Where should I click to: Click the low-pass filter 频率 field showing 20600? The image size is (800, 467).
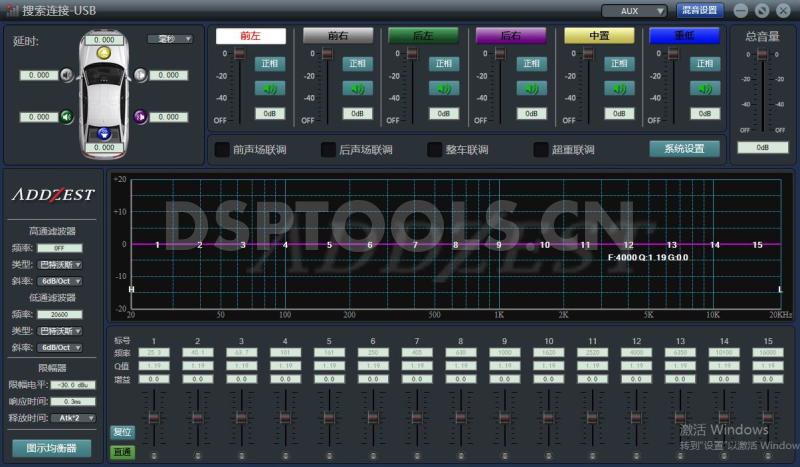59,314
